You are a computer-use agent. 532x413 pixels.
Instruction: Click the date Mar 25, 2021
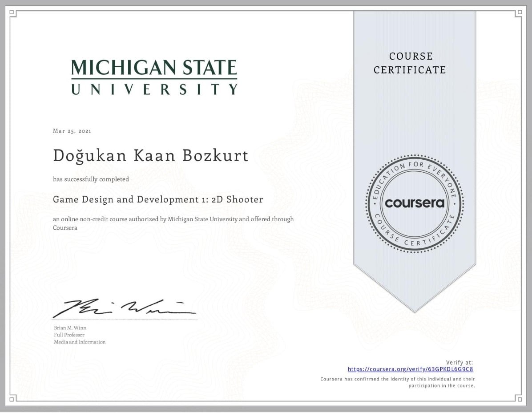72,131
